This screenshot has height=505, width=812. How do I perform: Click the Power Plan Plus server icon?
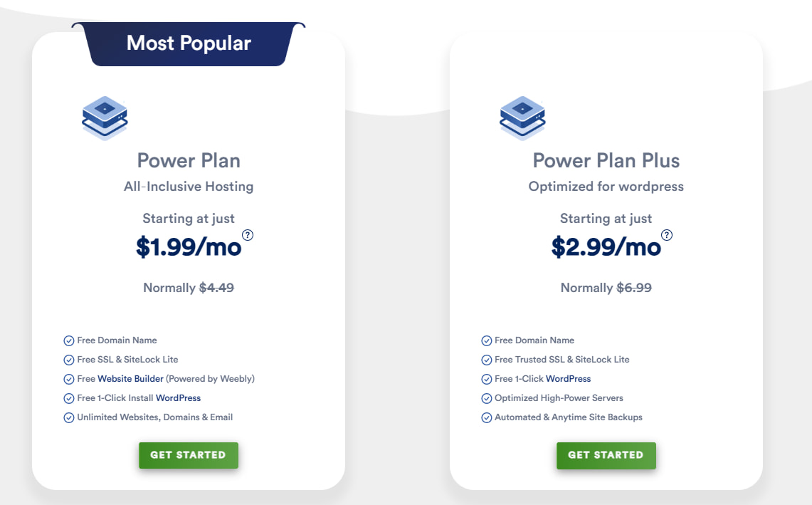click(x=522, y=118)
